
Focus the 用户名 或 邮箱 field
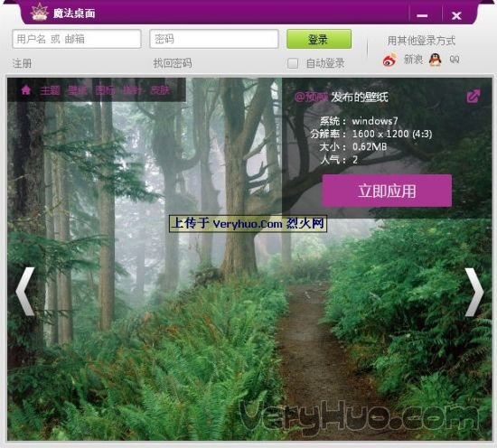[77, 39]
